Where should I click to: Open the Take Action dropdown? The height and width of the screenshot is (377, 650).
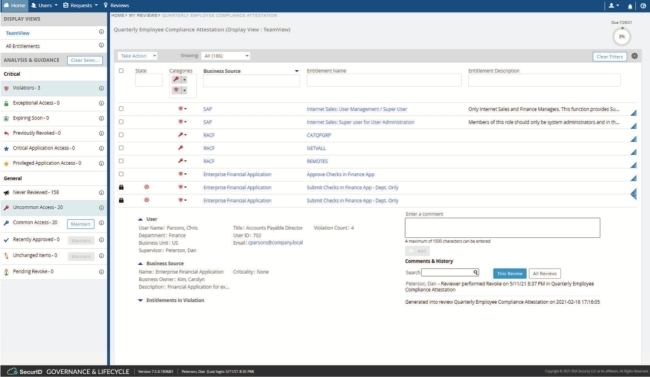138,56
